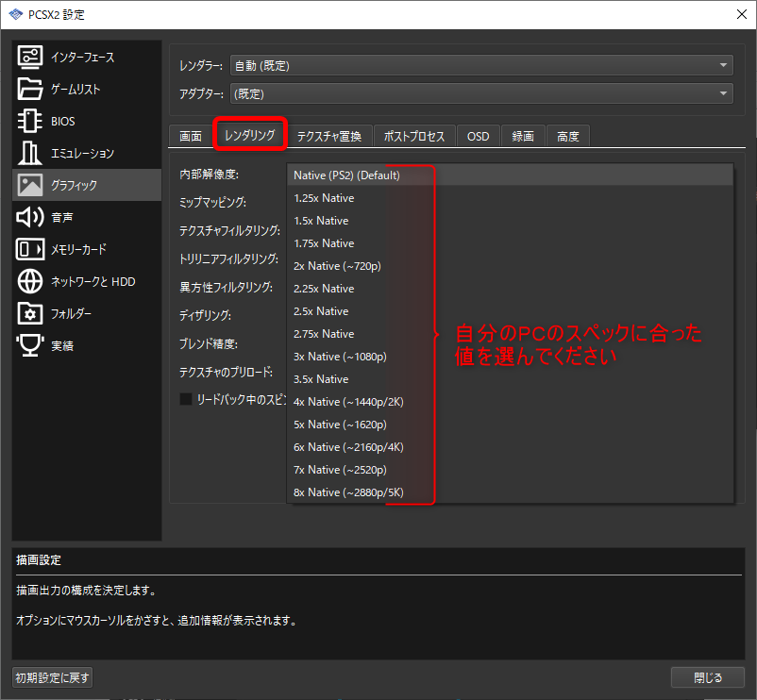Switch to the 録画 tab
This screenshot has height=700, width=757.
(x=523, y=137)
